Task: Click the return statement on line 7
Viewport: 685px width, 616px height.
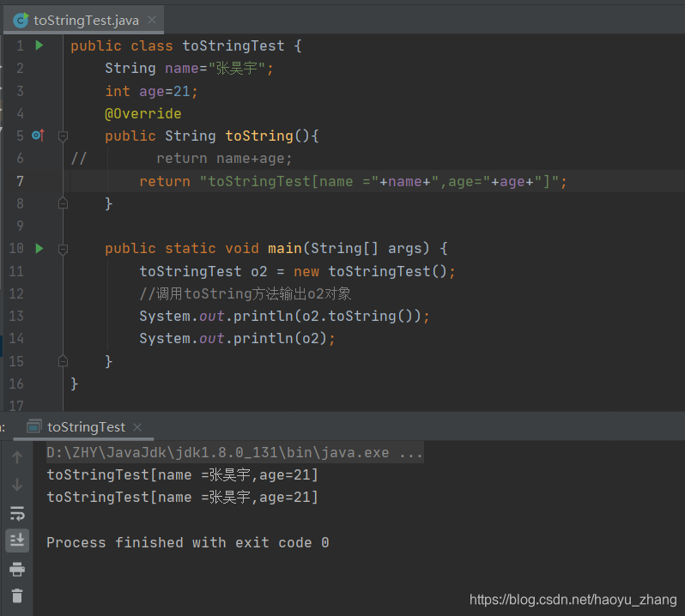Action: click(353, 181)
